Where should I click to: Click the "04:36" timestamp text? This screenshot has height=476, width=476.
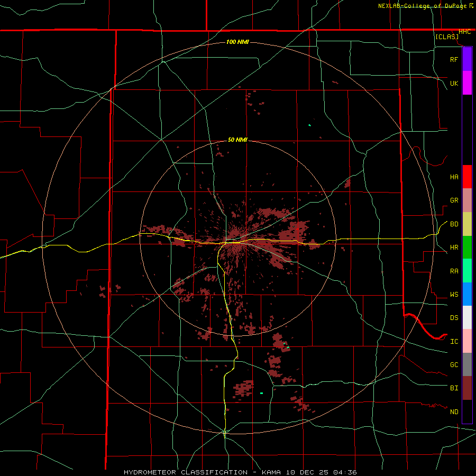click(x=345, y=472)
